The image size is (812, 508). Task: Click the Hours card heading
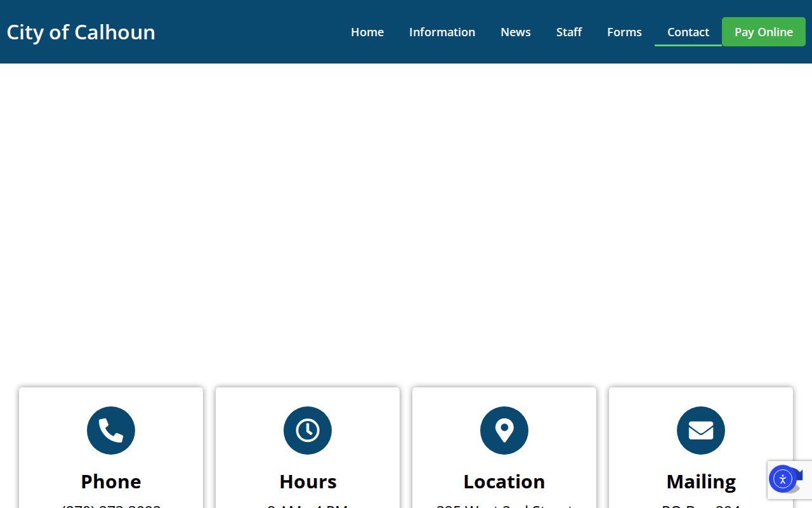(x=308, y=481)
